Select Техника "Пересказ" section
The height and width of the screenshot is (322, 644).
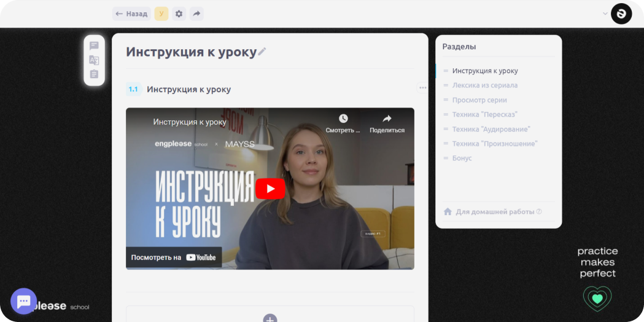click(485, 114)
